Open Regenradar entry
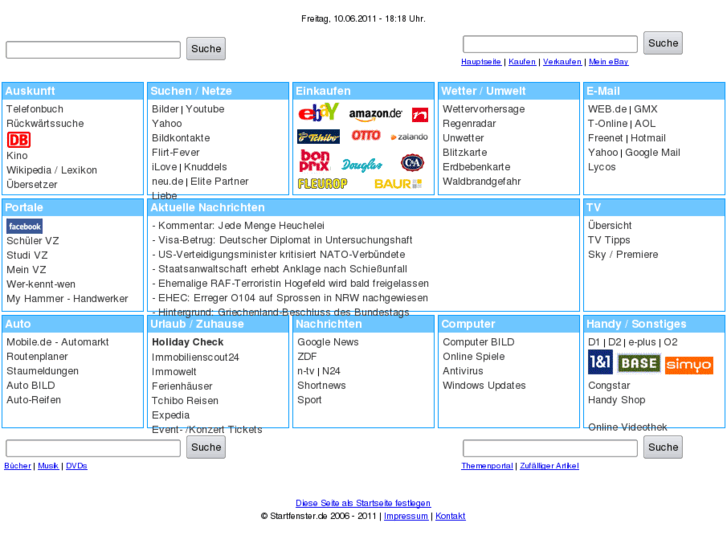The image size is (727, 545). [x=469, y=123]
